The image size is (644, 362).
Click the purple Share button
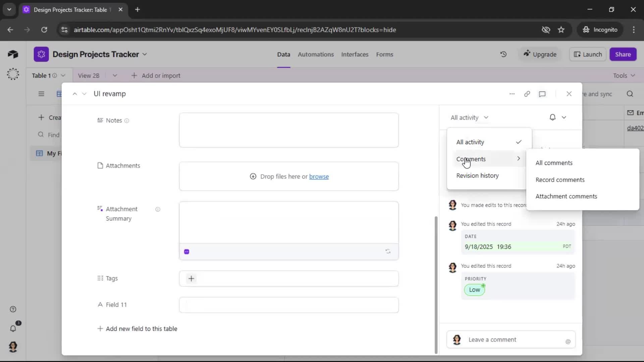pos(623,54)
